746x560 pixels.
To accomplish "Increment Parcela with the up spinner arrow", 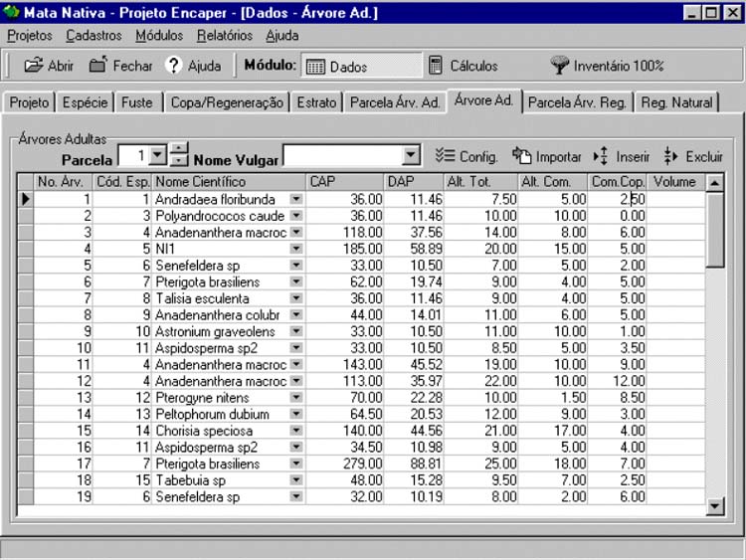I will pos(178,150).
